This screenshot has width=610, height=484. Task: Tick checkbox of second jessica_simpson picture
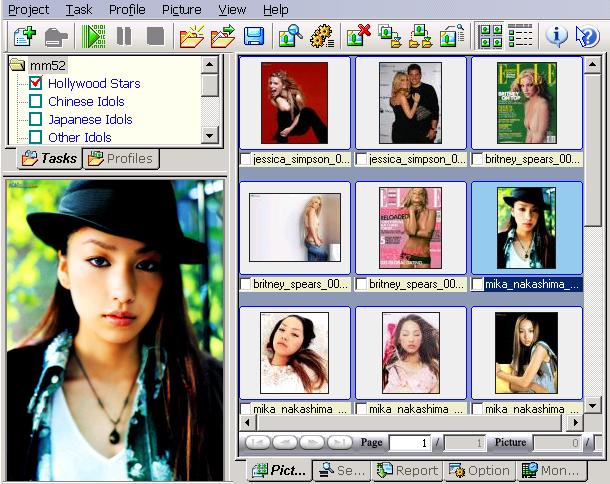point(362,160)
